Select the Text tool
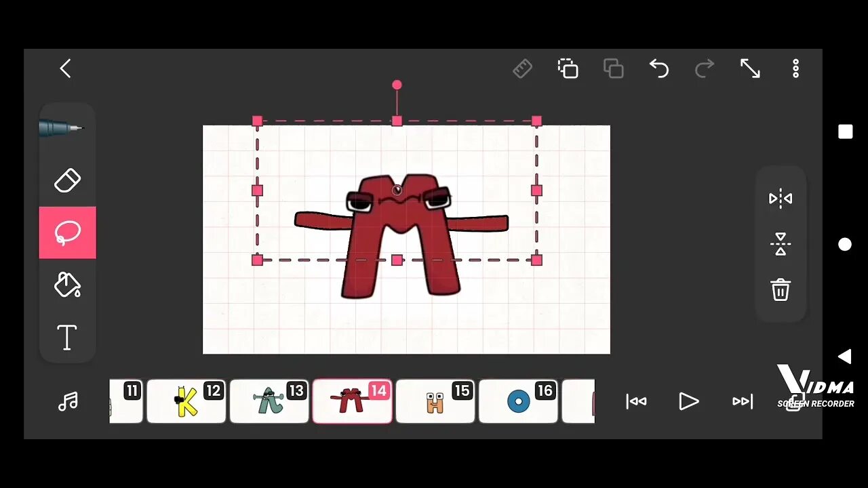Screen dimensions: 868x488 [67, 337]
